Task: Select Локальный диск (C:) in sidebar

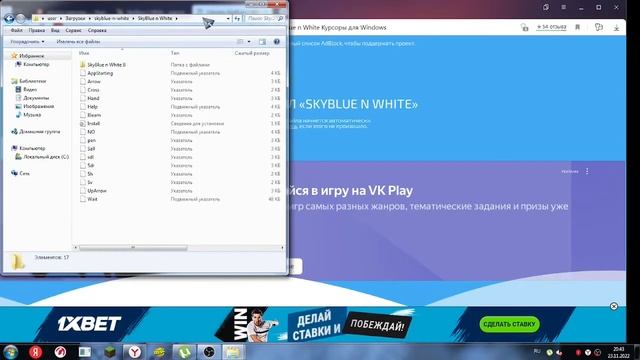Action: click(46, 157)
